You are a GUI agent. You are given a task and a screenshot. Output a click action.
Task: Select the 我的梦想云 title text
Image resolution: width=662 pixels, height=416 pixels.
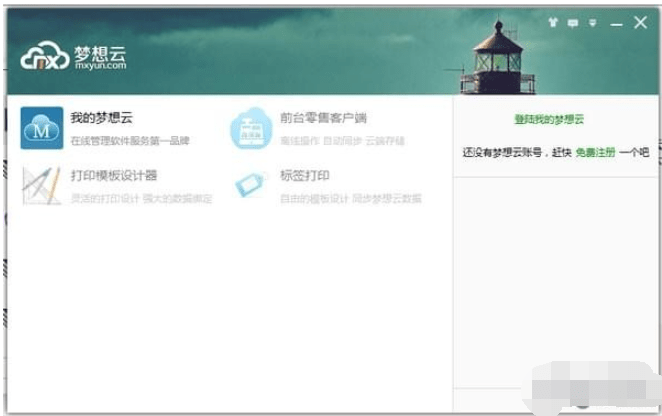point(102,117)
